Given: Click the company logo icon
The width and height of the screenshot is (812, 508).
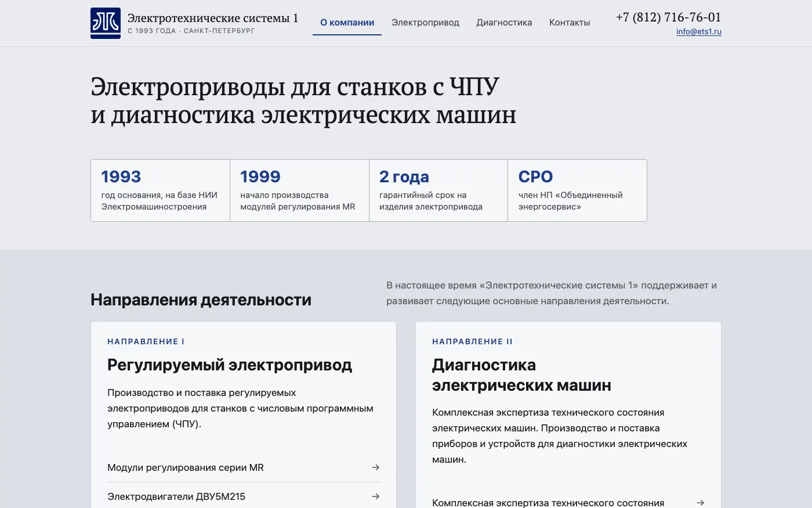Looking at the screenshot, I should 106,23.
